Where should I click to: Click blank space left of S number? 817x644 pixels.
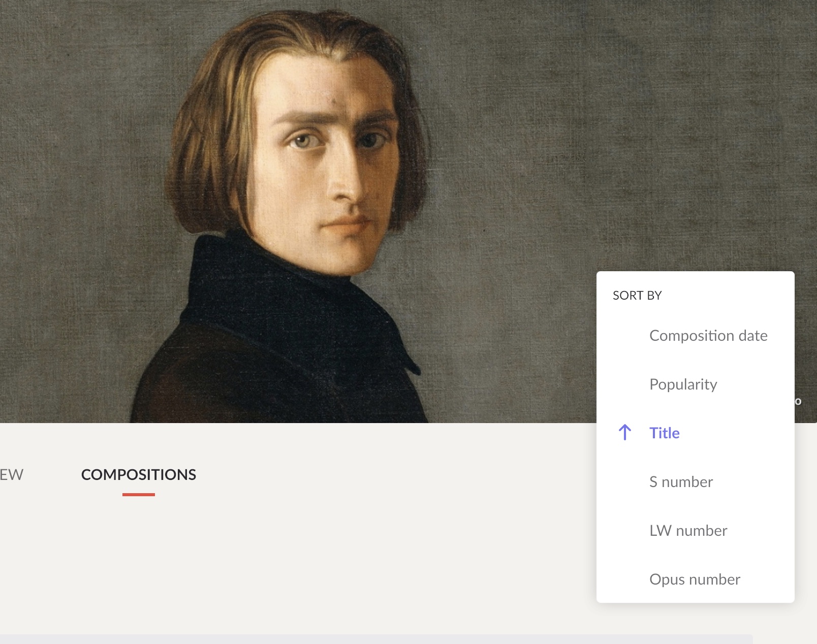[625, 481]
